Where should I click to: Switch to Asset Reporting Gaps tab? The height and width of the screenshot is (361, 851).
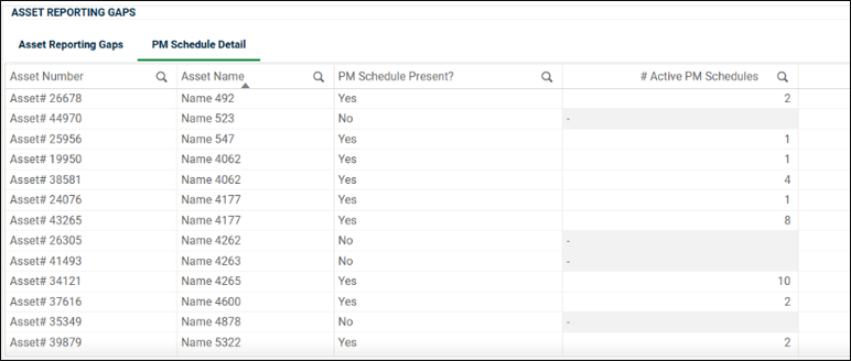(71, 45)
